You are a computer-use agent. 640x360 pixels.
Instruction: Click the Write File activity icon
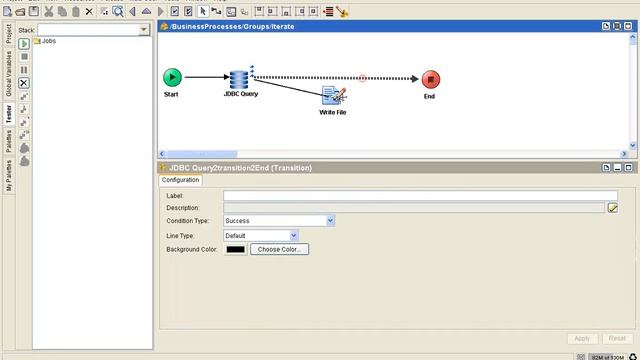coord(333,96)
